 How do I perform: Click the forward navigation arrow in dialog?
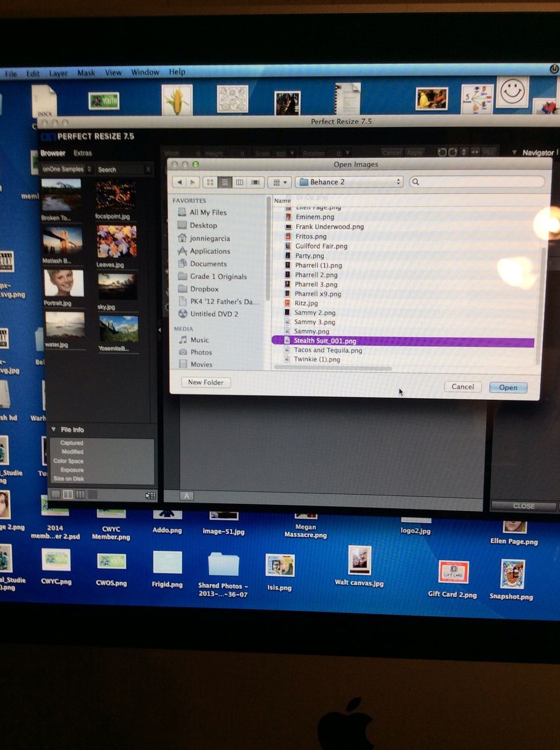click(x=193, y=182)
